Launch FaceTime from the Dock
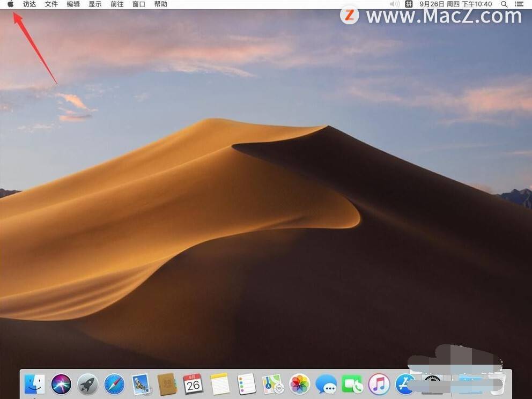This screenshot has width=532, height=399. coord(352,384)
